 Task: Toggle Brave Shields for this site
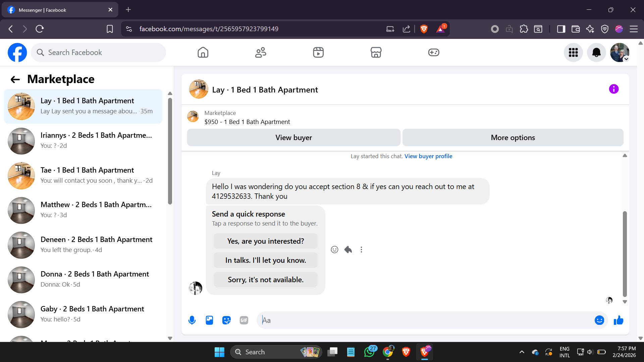424,29
